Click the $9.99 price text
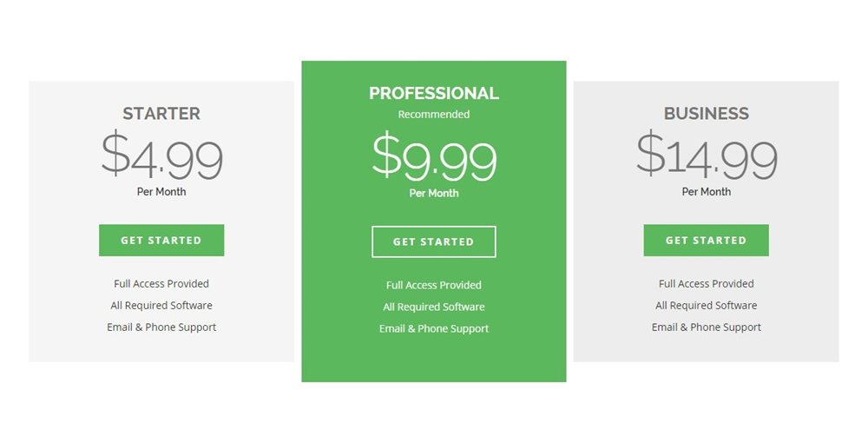Screen dimensions: 868x443 coord(434,156)
